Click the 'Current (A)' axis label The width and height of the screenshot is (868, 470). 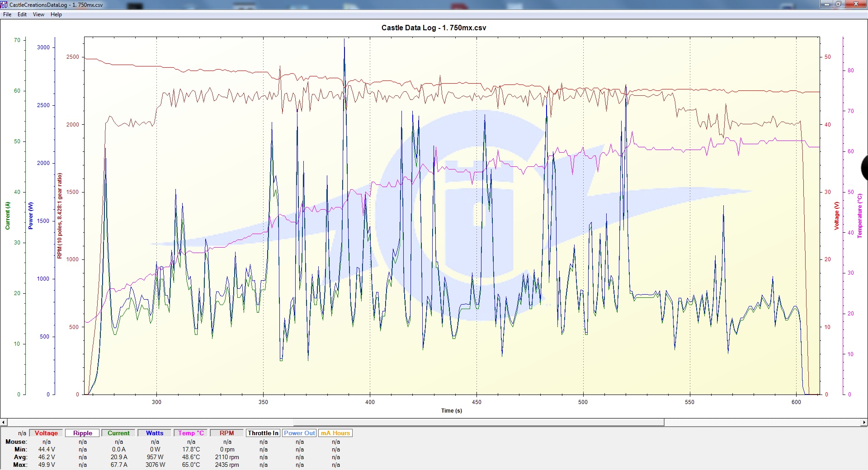(x=8, y=216)
